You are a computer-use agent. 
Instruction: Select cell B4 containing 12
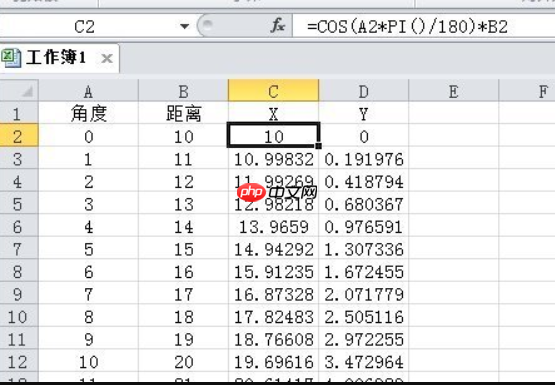point(183,181)
